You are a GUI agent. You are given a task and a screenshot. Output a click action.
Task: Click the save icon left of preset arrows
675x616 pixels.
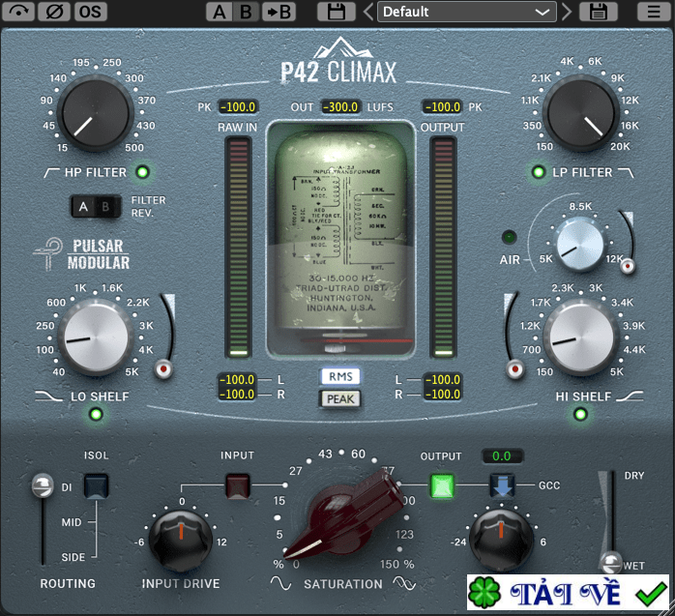(337, 12)
